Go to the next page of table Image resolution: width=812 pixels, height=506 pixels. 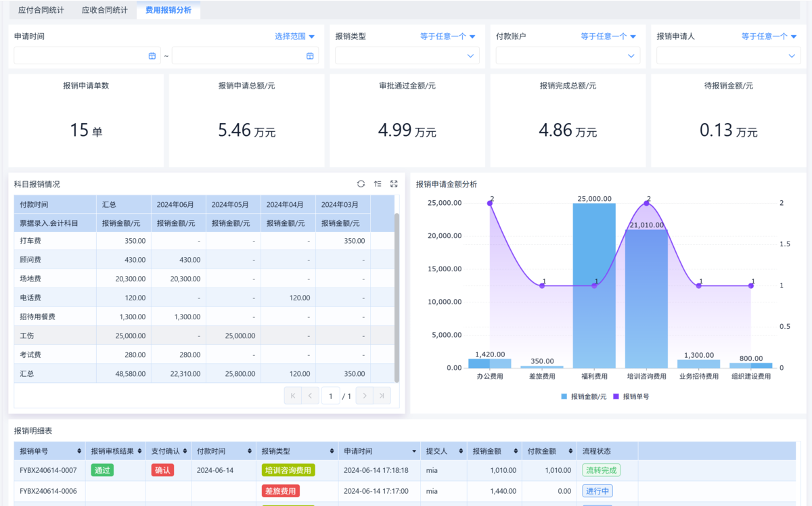pyautogui.click(x=364, y=396)
